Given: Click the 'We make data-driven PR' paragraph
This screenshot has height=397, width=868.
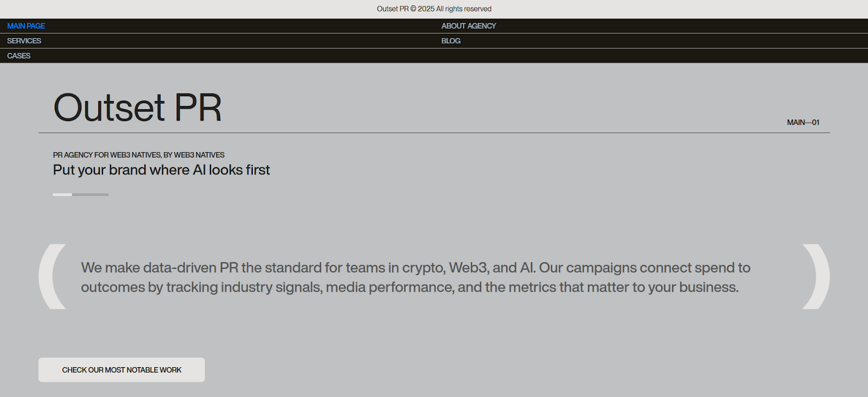Looking at the screenshot, I should (415, 277).
